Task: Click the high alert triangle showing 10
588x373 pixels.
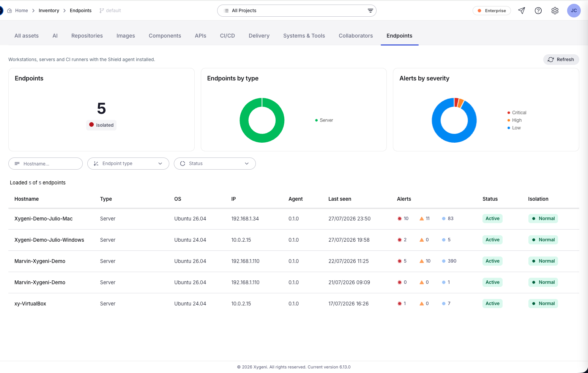Action: (422, 261)
